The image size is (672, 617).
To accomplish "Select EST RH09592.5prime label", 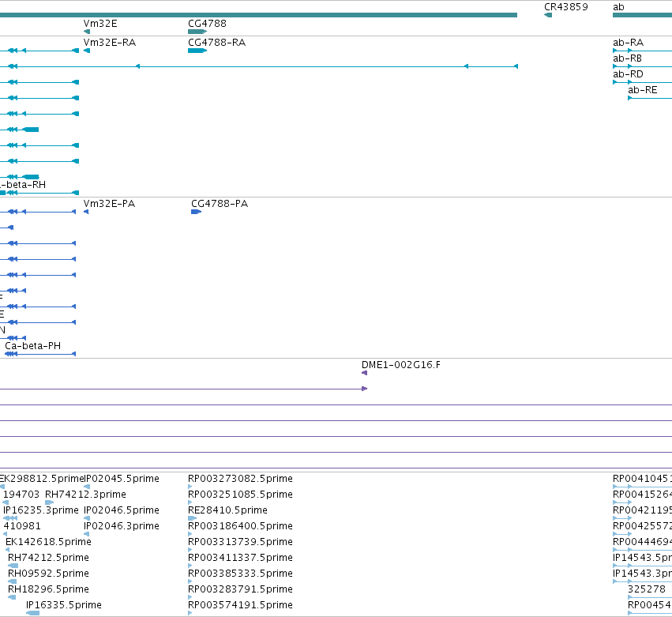I will click(48, 574).
